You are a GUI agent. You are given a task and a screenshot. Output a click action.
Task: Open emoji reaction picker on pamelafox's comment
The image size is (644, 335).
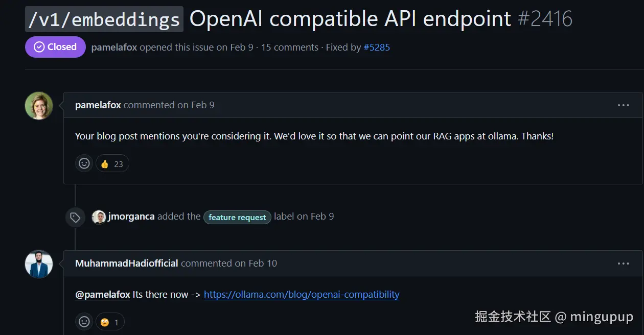click(84, 163)
